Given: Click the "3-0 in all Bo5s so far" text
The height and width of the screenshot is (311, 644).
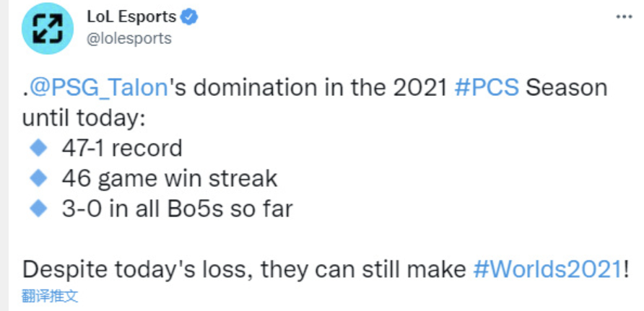Looking at the screenshot, I should point(177,209).
